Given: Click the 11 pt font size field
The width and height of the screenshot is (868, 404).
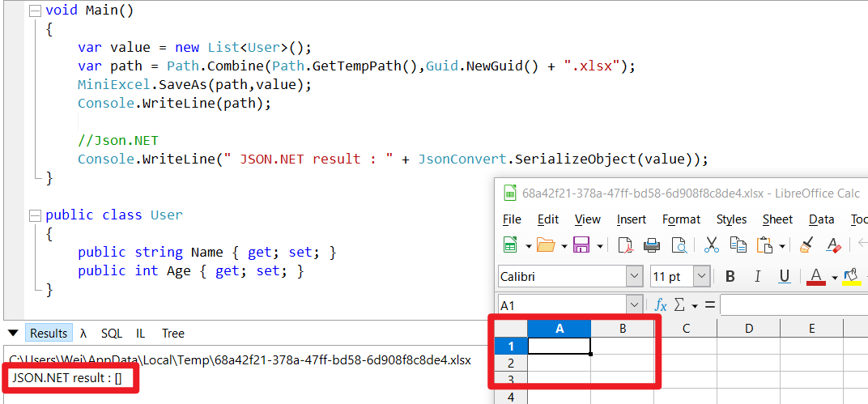Looking at the screenshot, I should 672,276.
